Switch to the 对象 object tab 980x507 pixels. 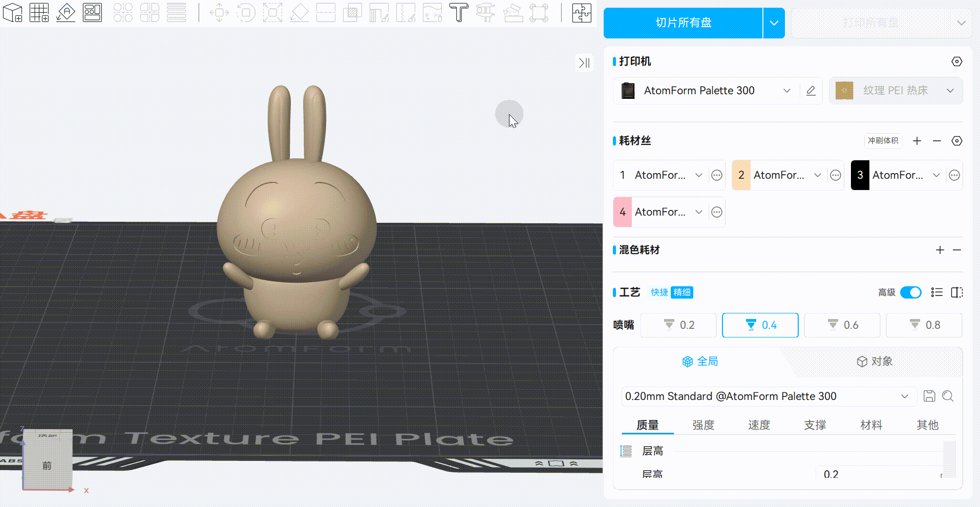tap(875, 362)
